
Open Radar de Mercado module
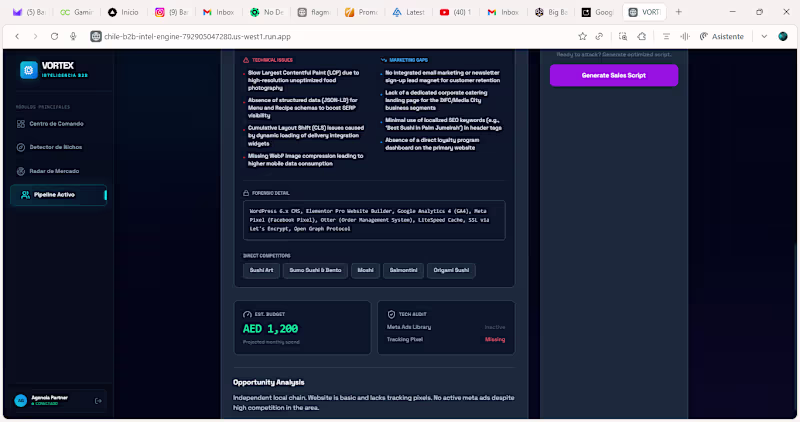point(58,171)
